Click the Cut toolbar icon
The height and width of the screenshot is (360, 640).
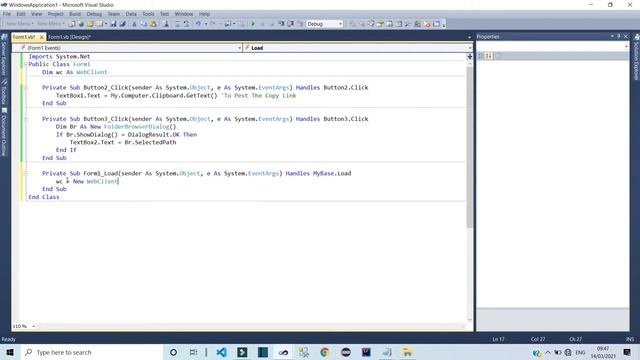(x=134, y=24)
